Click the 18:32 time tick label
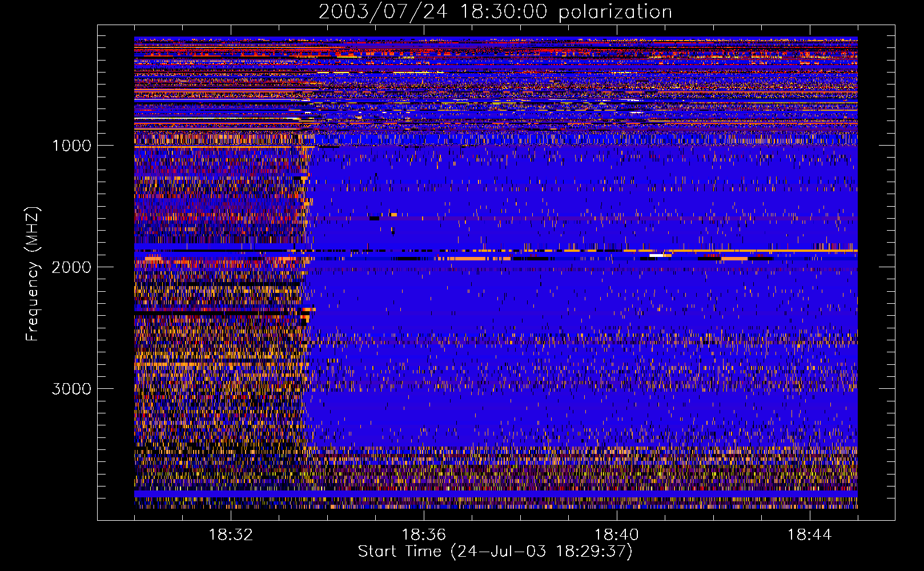This screenshot has height=571, width=924. 231,535
